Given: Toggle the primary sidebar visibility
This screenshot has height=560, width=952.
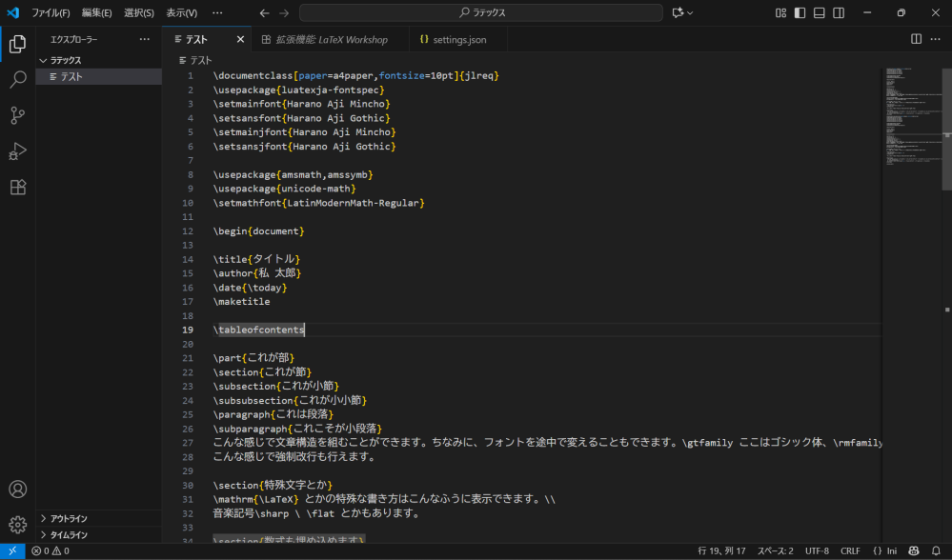Looking at the screenshot, I should (x=800, y=12).
